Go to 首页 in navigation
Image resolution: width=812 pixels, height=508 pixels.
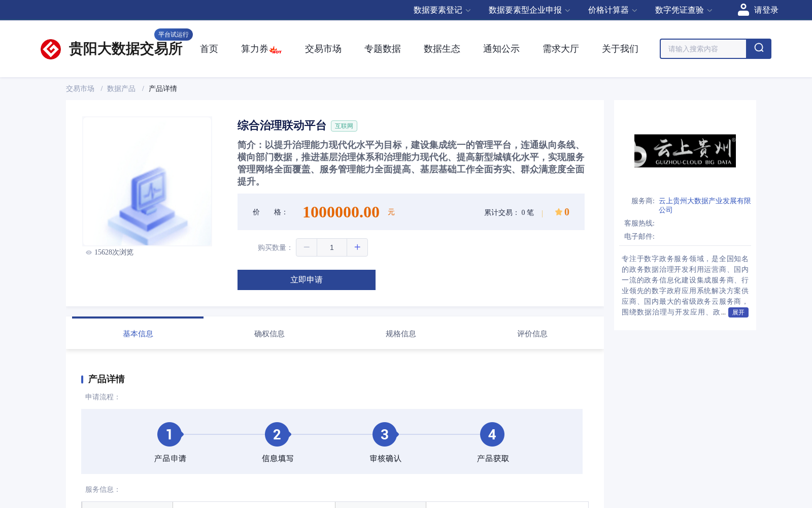click(209, 49)
